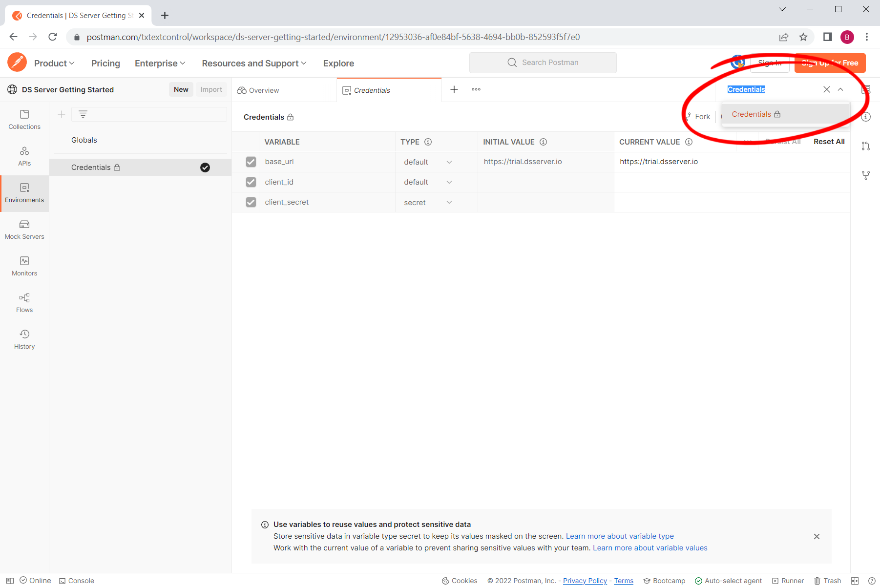Open the Monitors sidebar panel
This screenshot has width=880, height=588.
(x=24, y=267)
